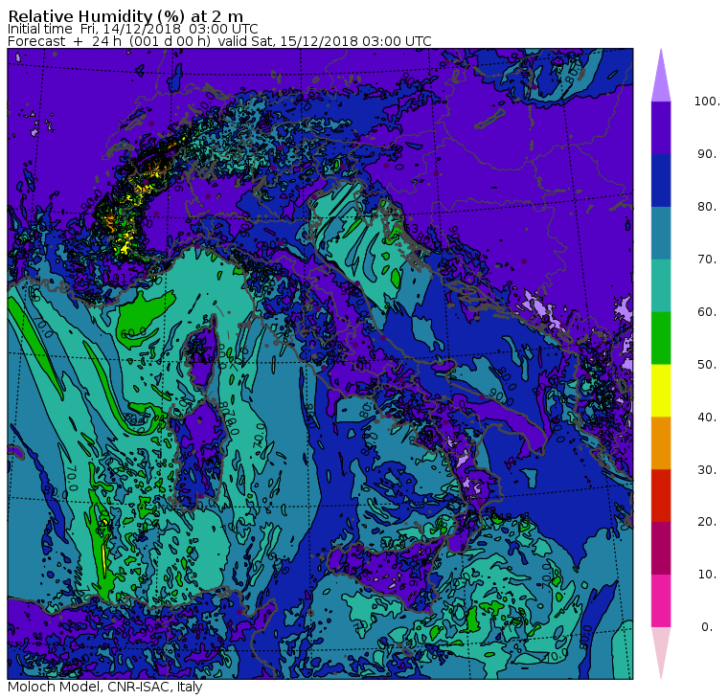This screenshot has height=700, width=728.
Task: Click the '80.' colorbar label
Action: click(707, 207)
